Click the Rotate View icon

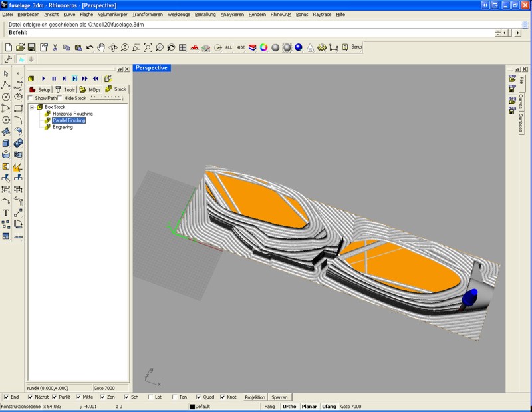pos(113,47)
